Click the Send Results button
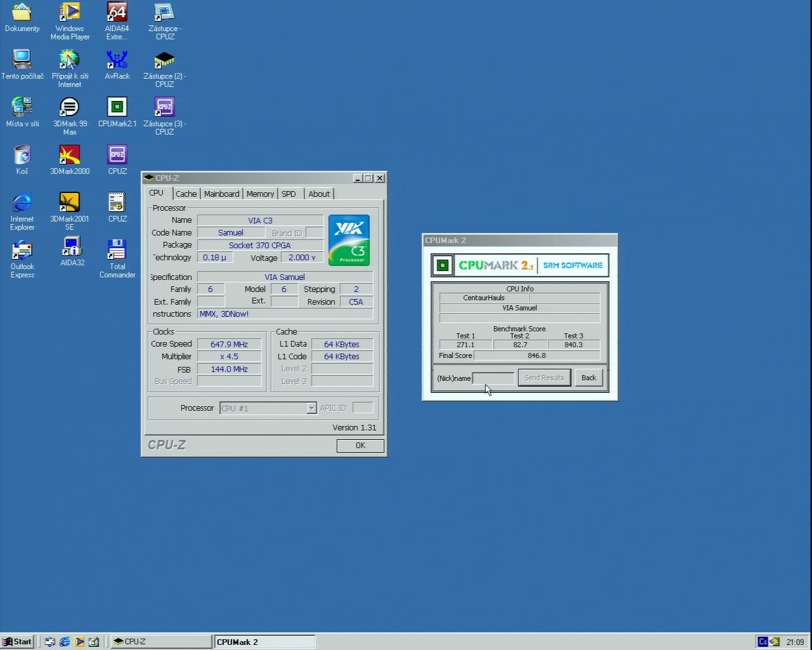 tap(544, 378)
